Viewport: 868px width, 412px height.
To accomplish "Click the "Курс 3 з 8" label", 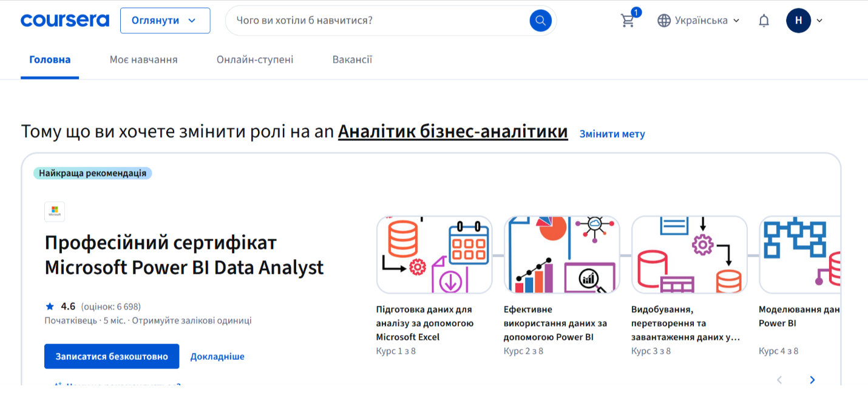I will [651, 351].
